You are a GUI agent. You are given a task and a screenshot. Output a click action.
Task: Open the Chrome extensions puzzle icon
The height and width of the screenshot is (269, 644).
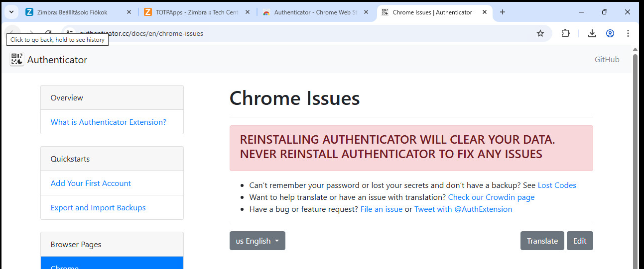pyautogui.click(x=565, y=33)
